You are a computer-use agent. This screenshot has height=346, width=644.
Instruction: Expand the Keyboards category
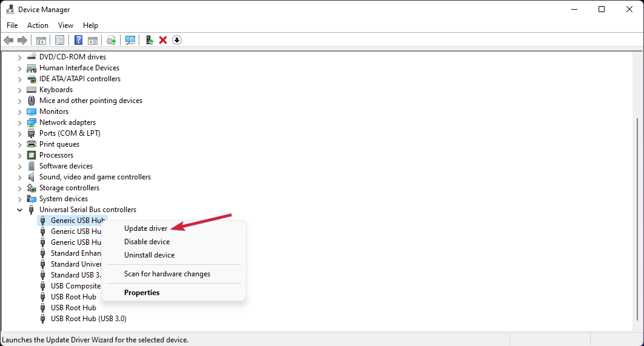(20, 90)
